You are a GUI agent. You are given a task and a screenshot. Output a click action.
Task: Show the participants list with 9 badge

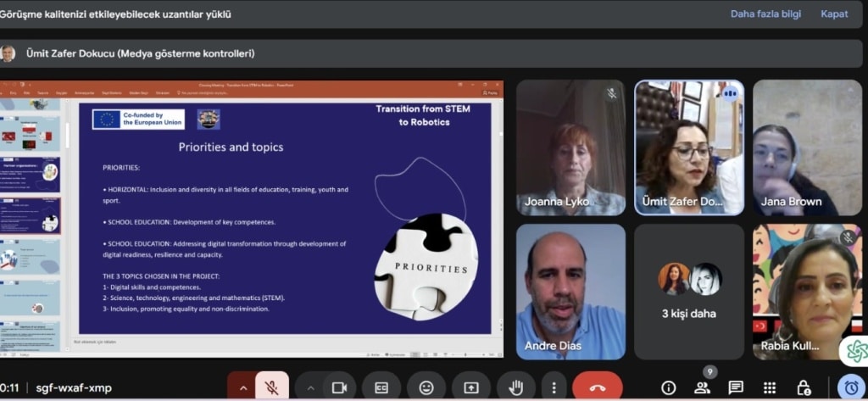pyautogui.click(x=703, y=387)
